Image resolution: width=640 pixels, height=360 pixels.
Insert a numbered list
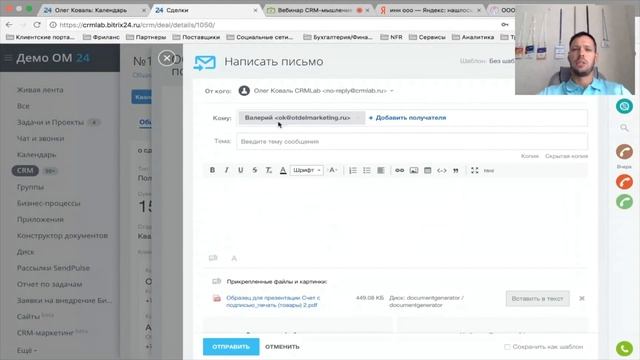coord(353,170)
